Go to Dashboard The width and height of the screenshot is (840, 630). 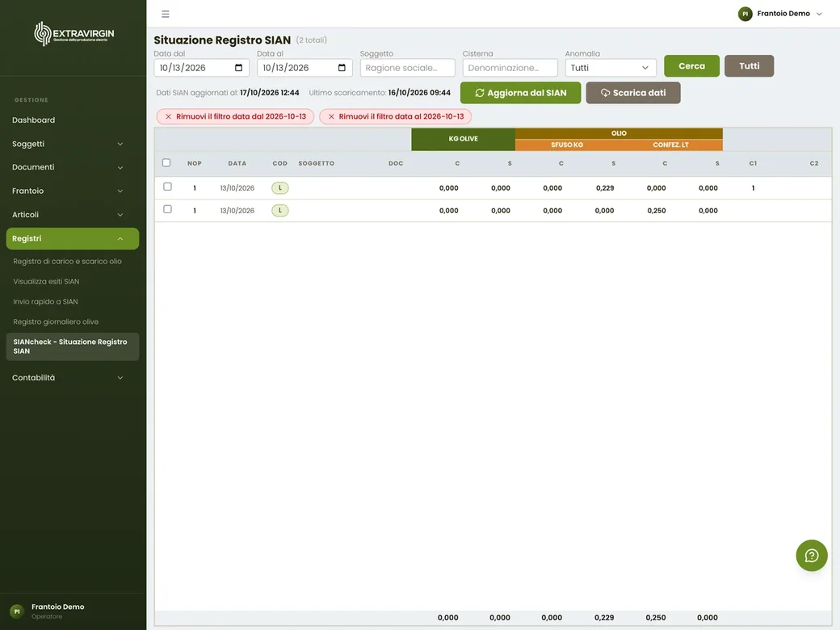click(34, 120)
